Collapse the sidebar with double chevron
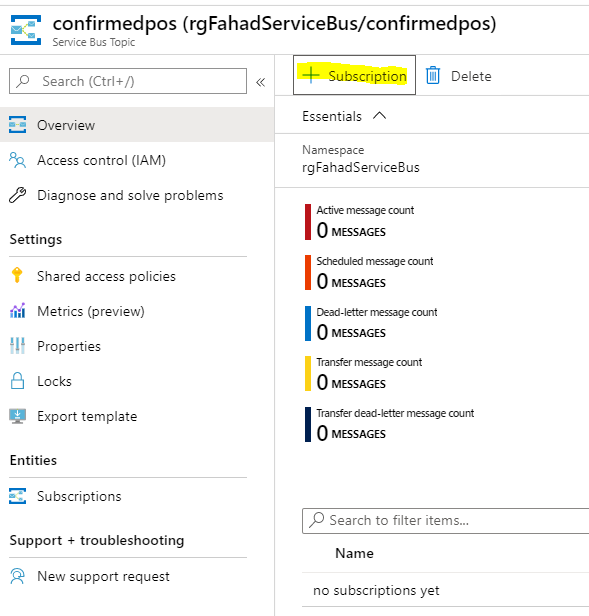Image resolution: width=589 pixels, height=616 pixels. (261, 82)
